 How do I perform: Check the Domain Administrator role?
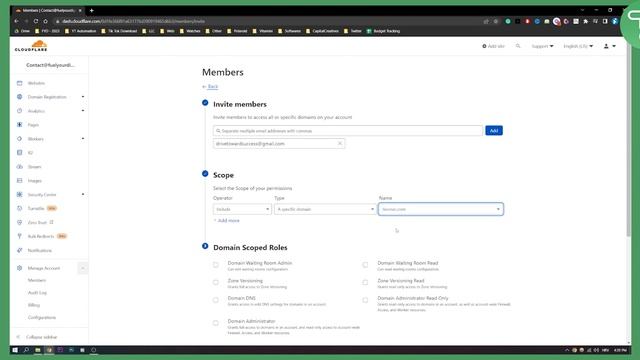point(216,323)
